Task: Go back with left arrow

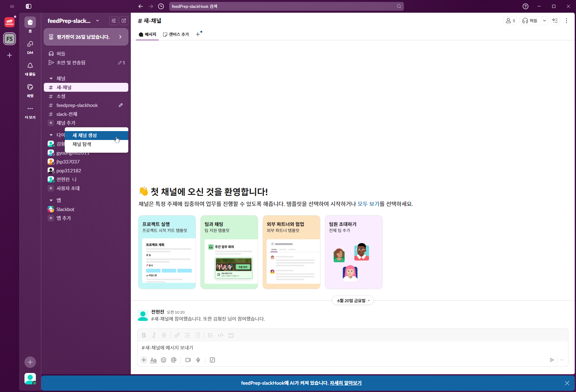Action: [141, 6]
